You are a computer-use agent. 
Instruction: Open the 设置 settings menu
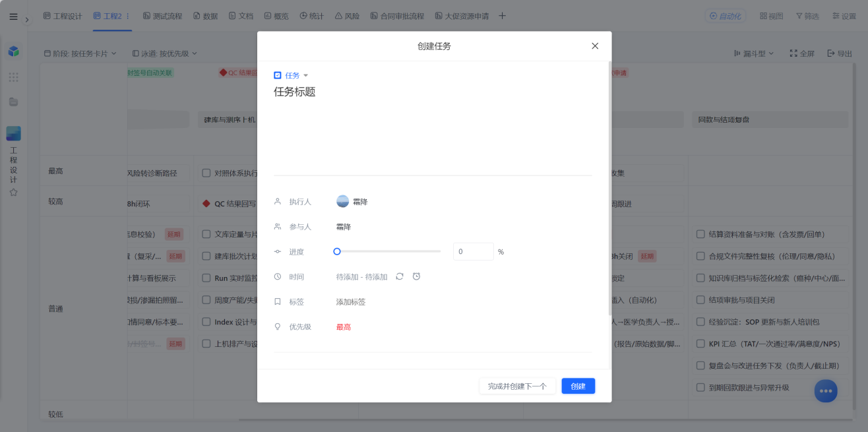click(x=844, y=16)
